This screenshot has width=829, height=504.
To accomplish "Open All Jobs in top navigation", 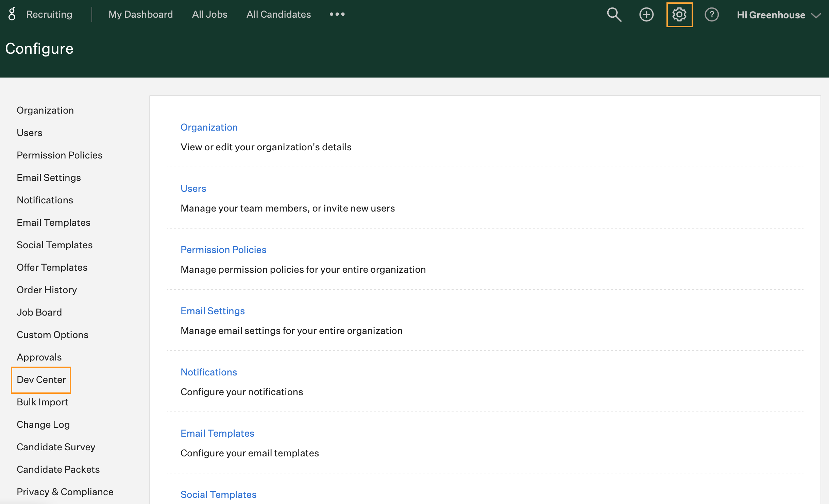I will [x=209, y=14].
